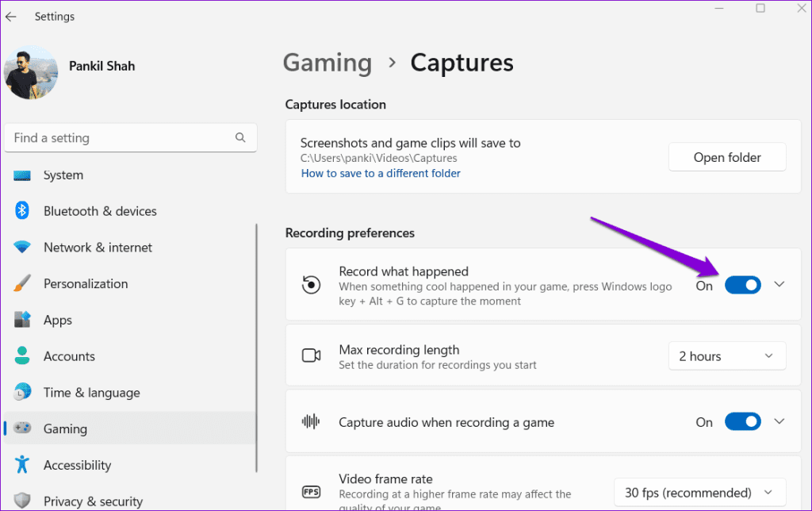The width and height of the screenshot is (812, 511).
Task: Click the Find a setting search box
Action: pyautogui.click(x=119, y=138)
